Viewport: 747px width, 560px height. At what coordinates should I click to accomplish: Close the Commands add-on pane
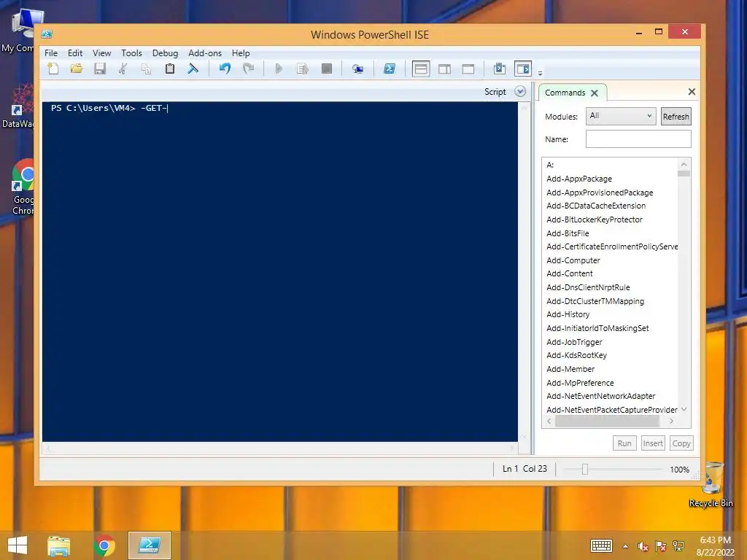click(692, 91)
